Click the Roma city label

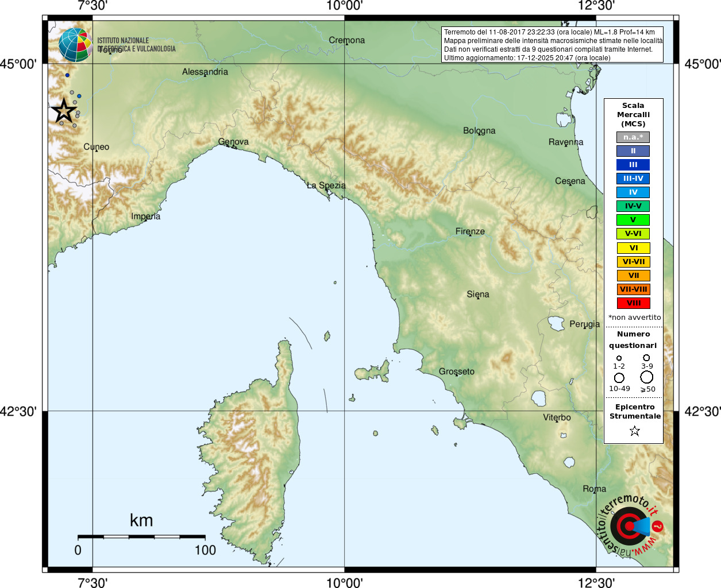point(594,489)
